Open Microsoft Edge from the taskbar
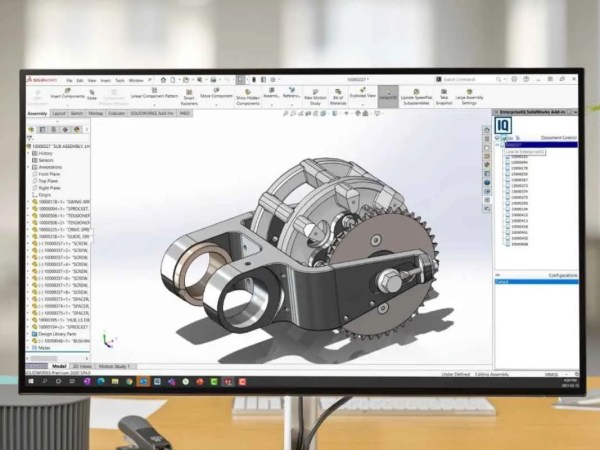This screenshot has height=450, width=600. point(101,382)
